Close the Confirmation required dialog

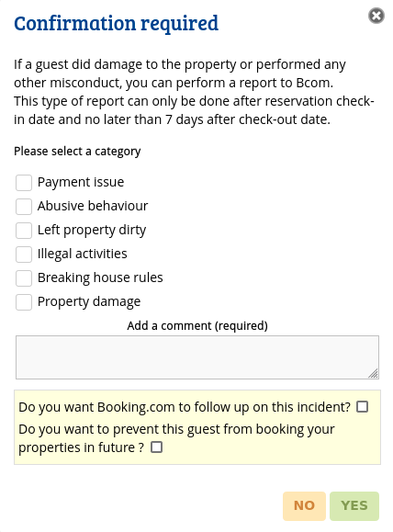pyautogui.click(x=376, y=16)
